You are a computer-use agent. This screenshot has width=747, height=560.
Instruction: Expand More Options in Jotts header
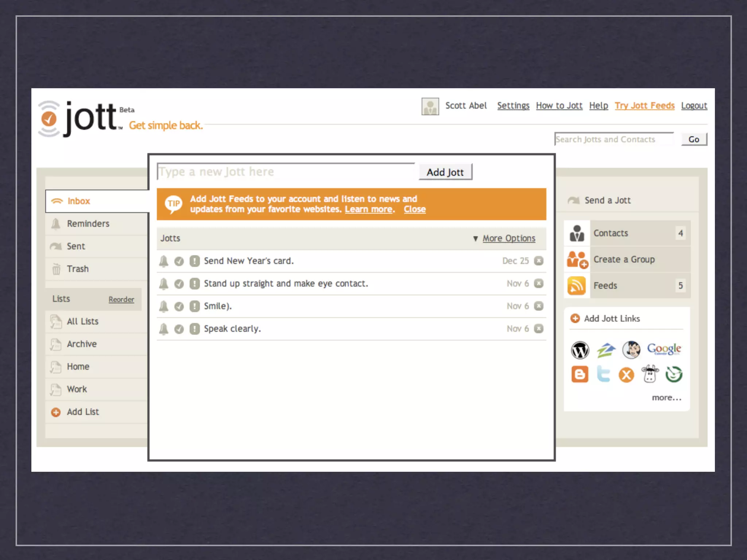click(508, 238)
